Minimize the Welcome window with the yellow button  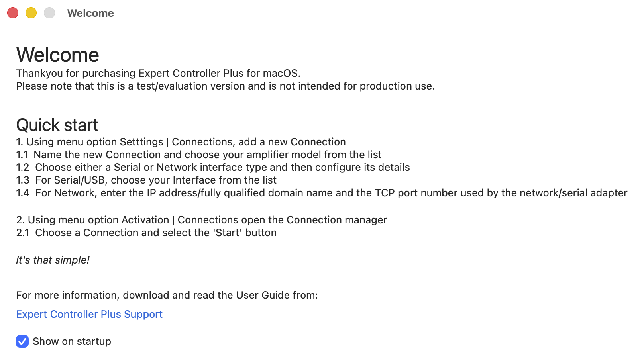[x=31, y=13]
